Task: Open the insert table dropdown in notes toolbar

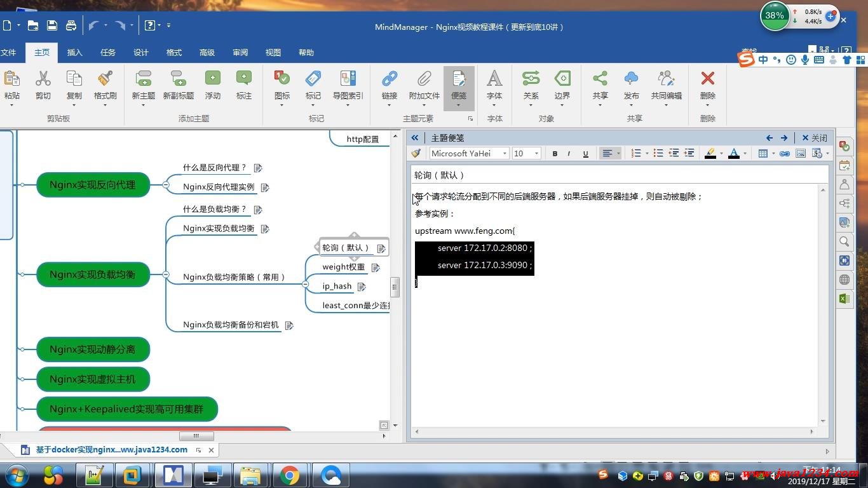Action: click(x=773, y=153)
